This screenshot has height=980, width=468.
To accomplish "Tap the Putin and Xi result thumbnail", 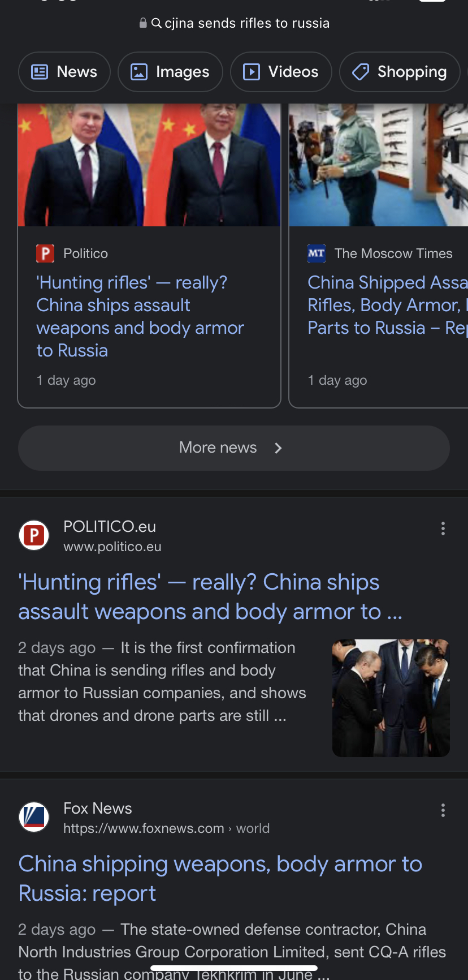I will 391,698.
